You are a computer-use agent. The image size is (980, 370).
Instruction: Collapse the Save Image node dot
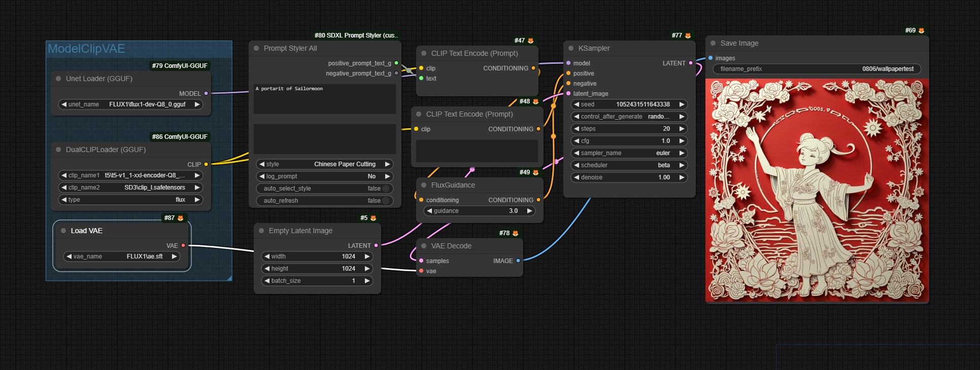pos(713,43)
